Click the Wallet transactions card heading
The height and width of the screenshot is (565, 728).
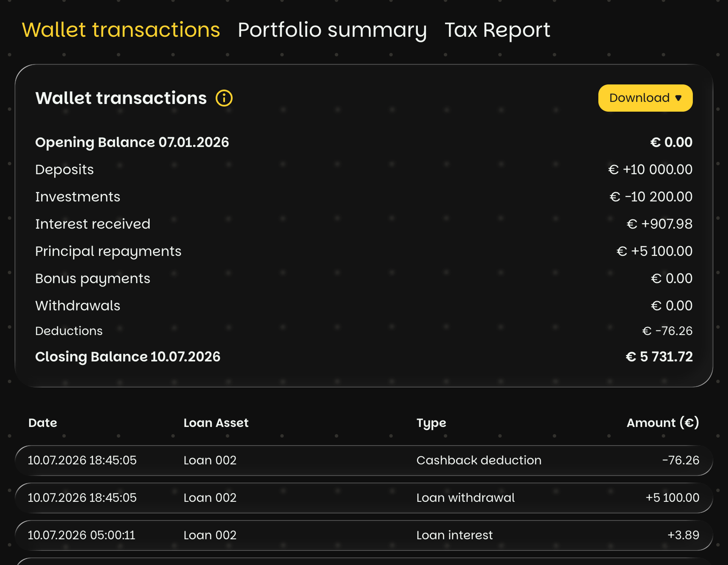(121, 98)
